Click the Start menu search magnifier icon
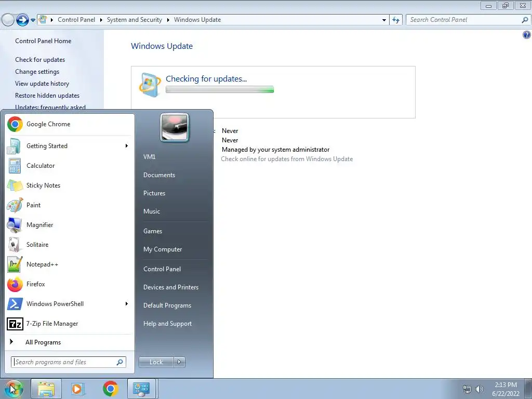Image resolution: width=532 pixels, height=399 pixels. click(119, 362)
